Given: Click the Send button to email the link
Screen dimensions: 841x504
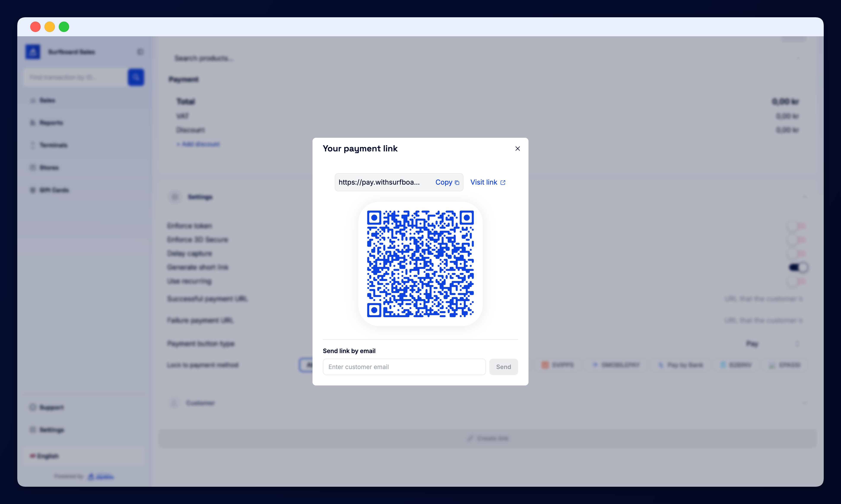Looking at the screenshot, I should [504, 367].
